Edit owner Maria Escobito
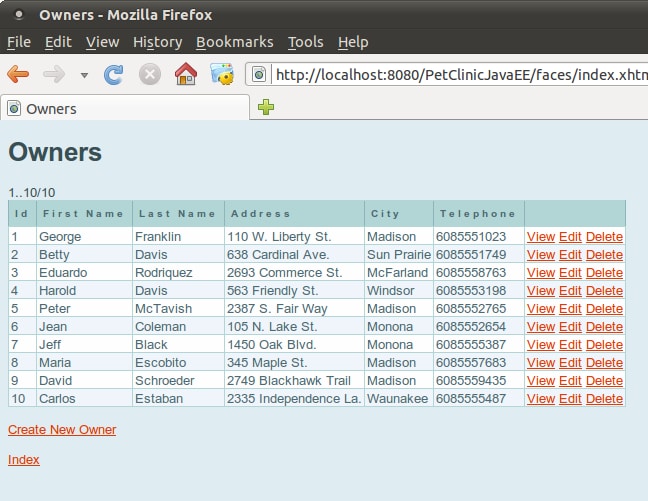Viewport: 648px width, 501px height. click(x=570, y=363)
